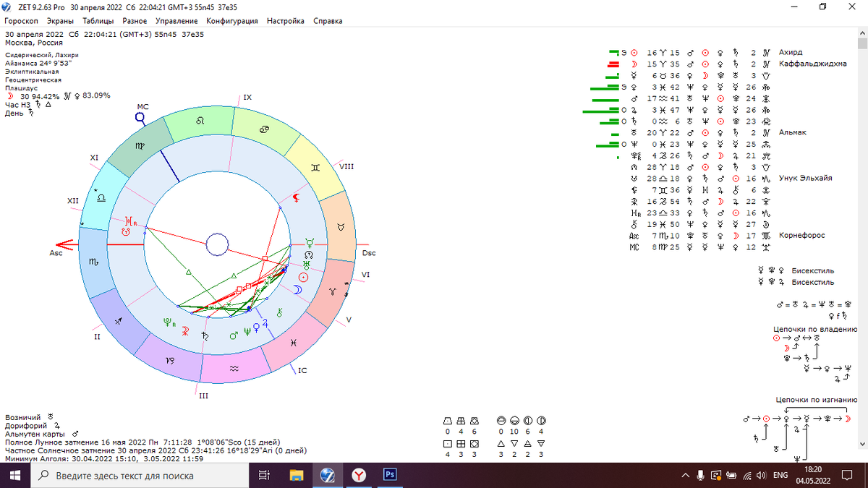This screenshot has height=488, width=868.
Task: Click the Цепочки по владению heading
Action: (815, 329)
